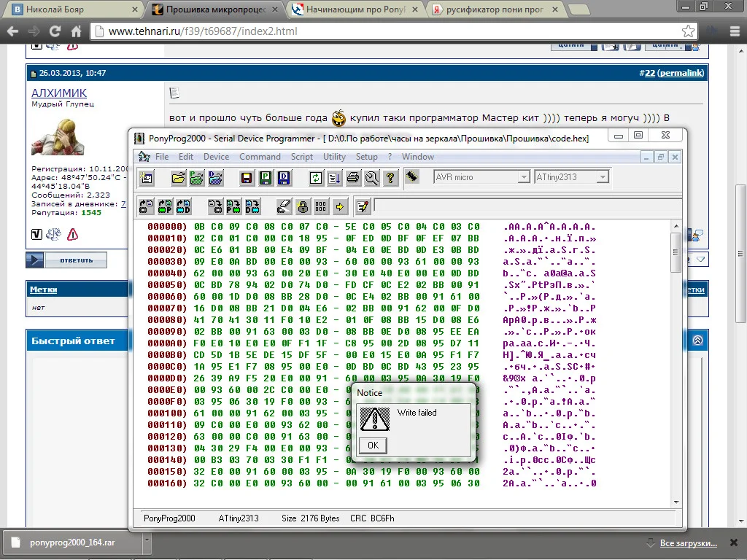747x560 pixels.
Task: Collapse the Быстрый ответ panel
Action: pyautogui.click(x=697, y=340)
